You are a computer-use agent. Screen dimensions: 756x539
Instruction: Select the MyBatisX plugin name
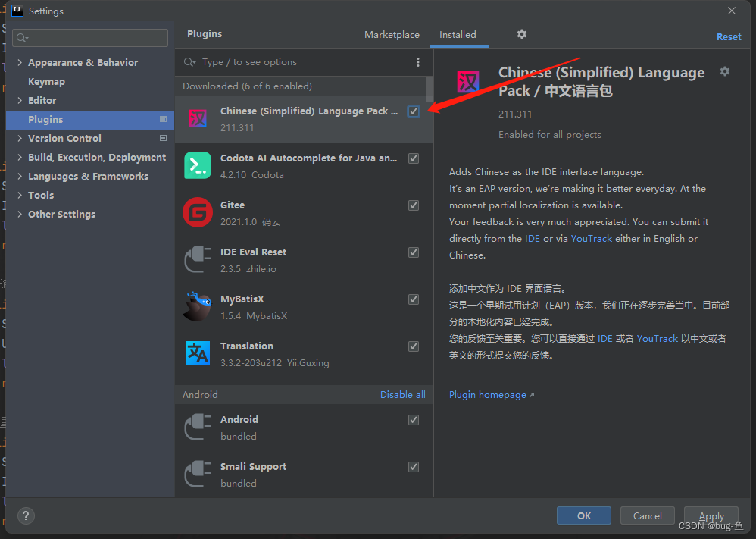pos(242,299)
